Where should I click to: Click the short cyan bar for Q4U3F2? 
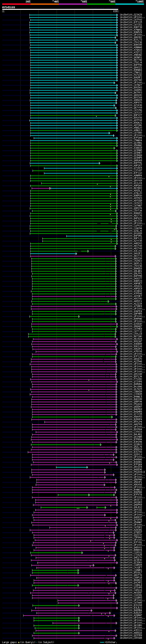[x=54, y=254]
